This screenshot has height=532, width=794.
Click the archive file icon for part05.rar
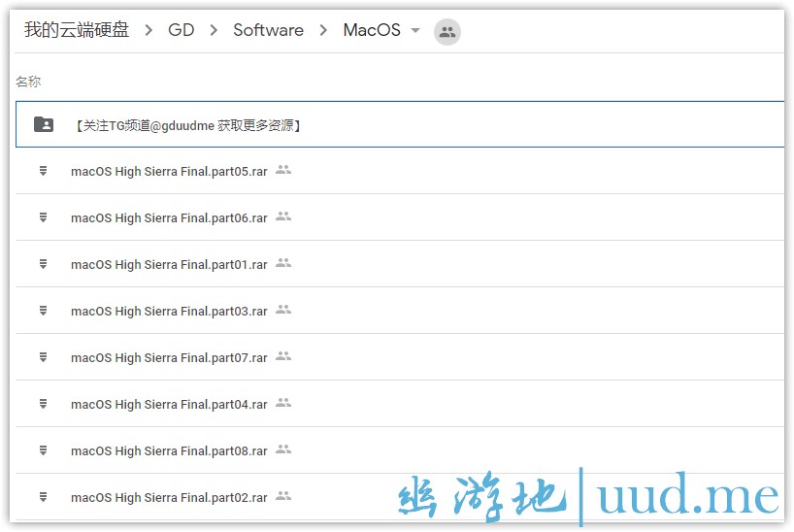pos(44,171)
